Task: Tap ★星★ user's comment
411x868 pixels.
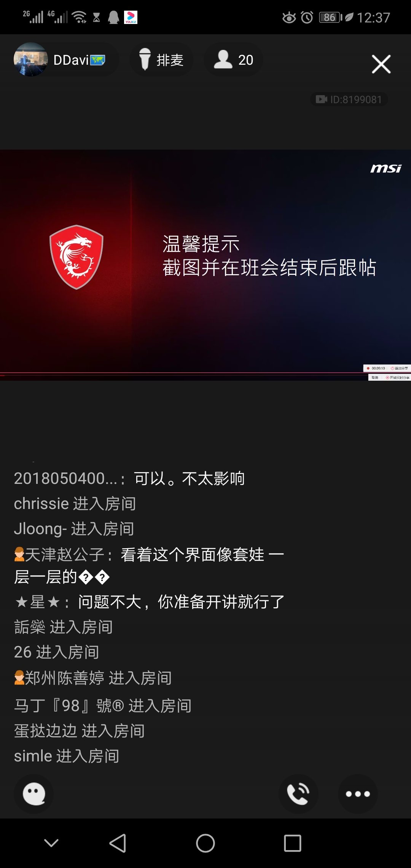Action: [150, 602]
